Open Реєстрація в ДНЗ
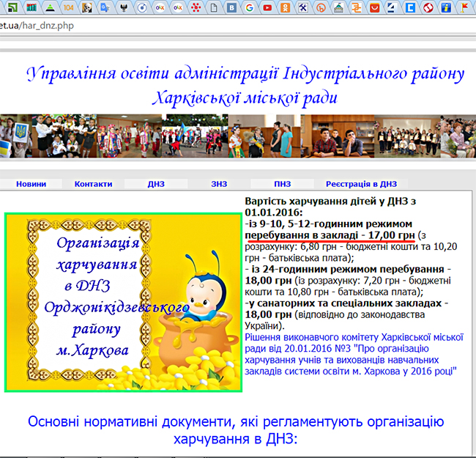The height and width of the screenshot is (458, 476). (x=361, y=184)
